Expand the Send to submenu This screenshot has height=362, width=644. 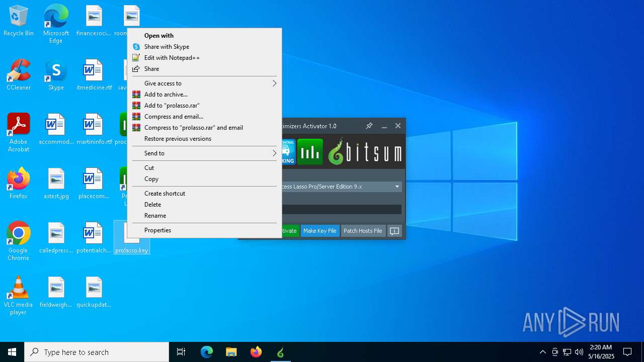click(x=204, y=153)
